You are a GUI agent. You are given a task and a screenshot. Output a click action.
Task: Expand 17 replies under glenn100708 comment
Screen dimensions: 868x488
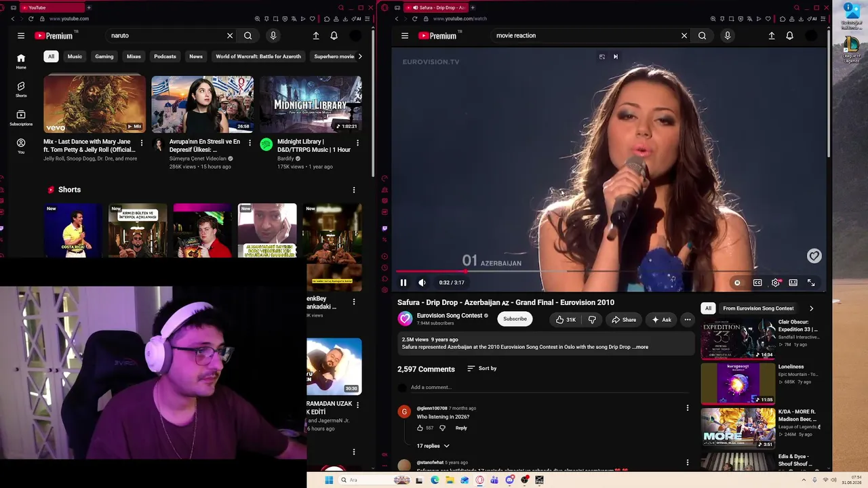pos(433,446)
